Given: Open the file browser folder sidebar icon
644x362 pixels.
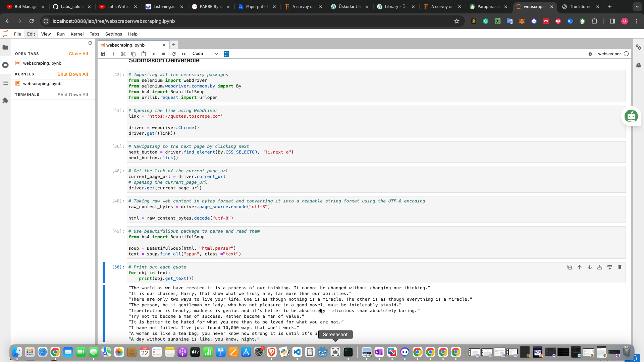Looking at the screenshot, I should click(x=5, y=47).
